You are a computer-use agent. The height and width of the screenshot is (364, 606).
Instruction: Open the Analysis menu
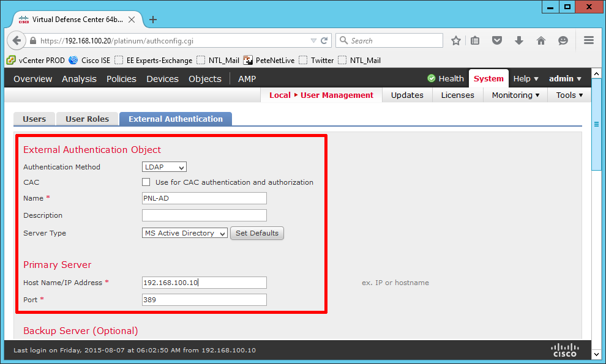tap(79, 79)
